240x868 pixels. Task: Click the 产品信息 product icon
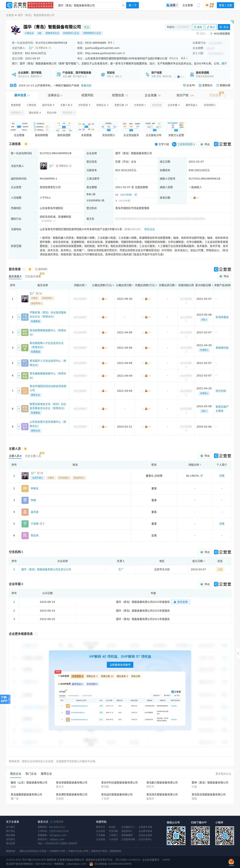(58, 74)
